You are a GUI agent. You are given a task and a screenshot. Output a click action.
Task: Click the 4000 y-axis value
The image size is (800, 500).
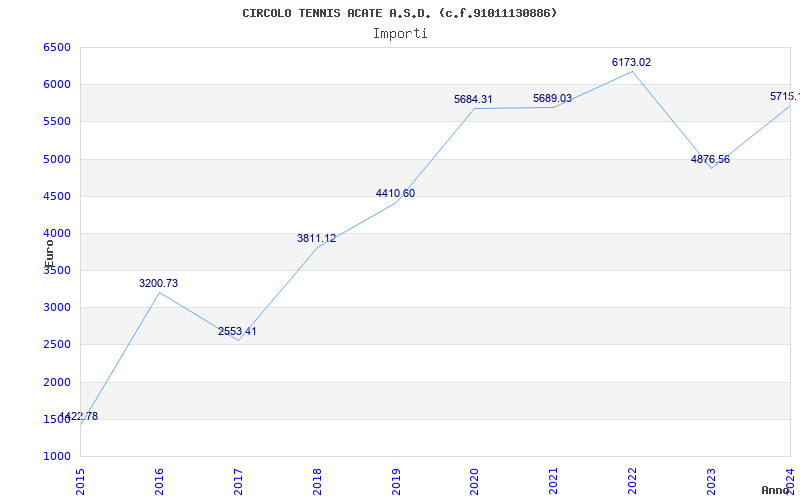pyautogui.click(x=57, y=233)
